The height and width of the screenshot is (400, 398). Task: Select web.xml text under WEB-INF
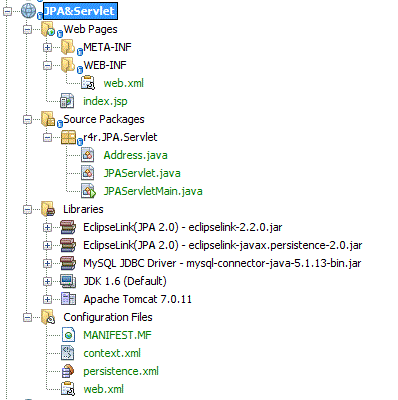pos(123,83)
